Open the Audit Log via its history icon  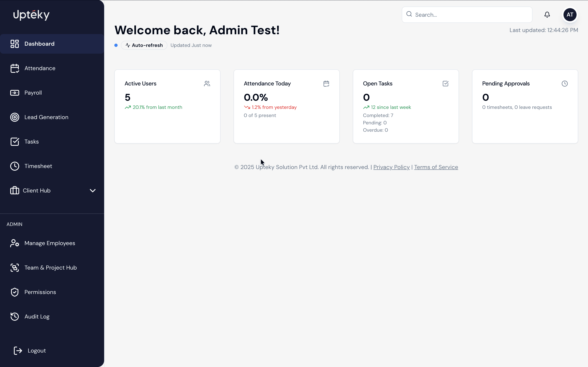pyautogui.click(x=14, y=316)
